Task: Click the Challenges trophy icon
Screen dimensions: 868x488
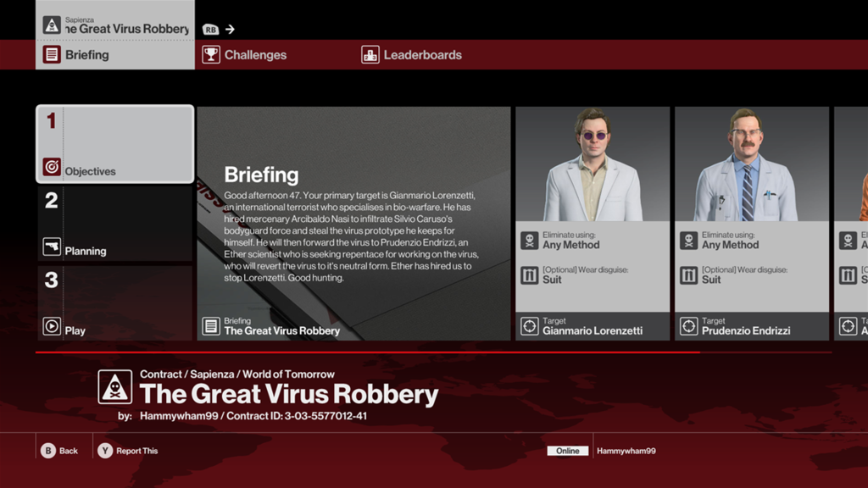Action: [x=211, y=55]
